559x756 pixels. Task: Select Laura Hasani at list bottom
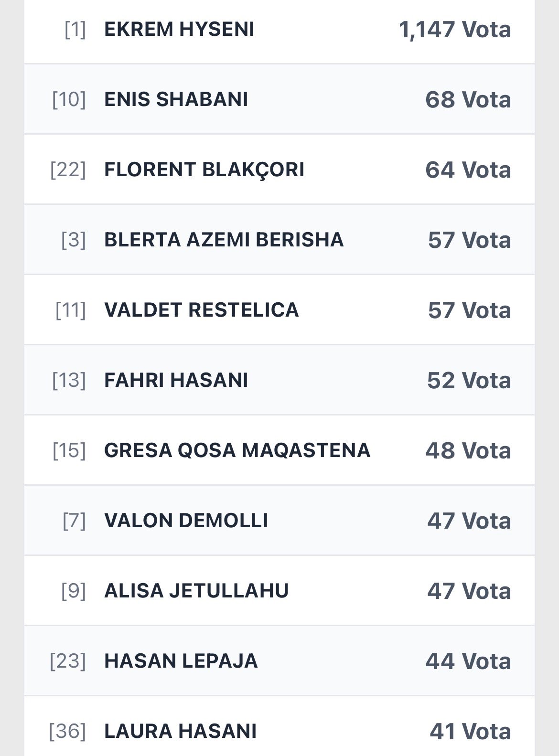point(180,731)
